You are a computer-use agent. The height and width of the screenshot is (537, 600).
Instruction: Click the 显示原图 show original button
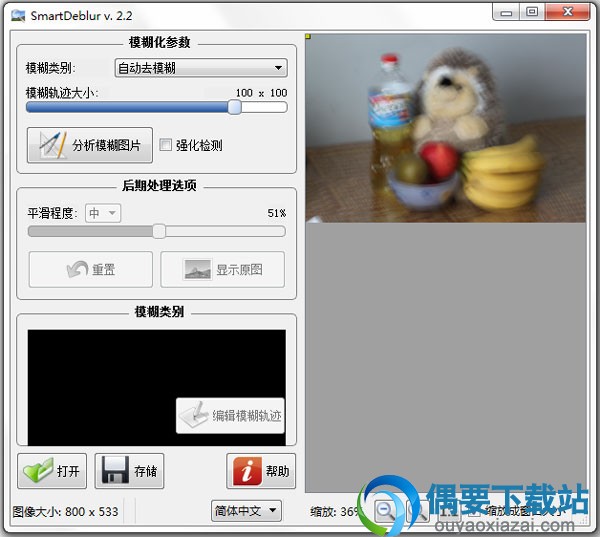coord(222,269)
